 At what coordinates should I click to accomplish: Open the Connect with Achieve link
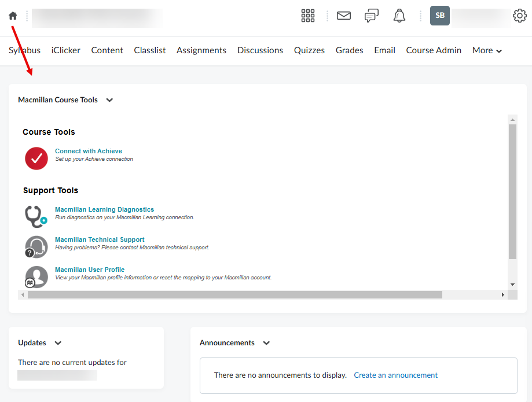click(88, 151)
